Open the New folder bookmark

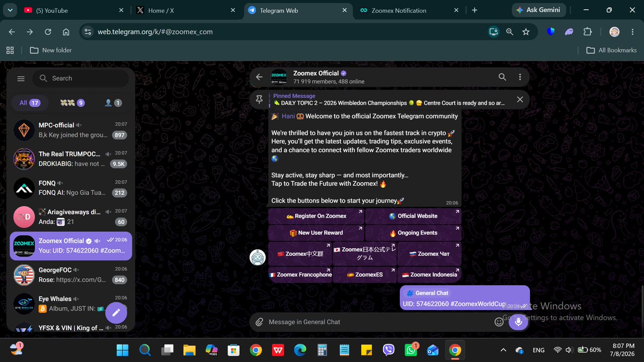50,50
